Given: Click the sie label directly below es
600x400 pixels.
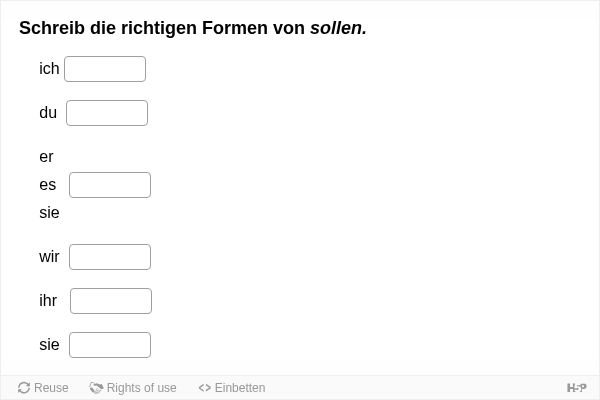Looking at the screenshot, I should [49, 212].
